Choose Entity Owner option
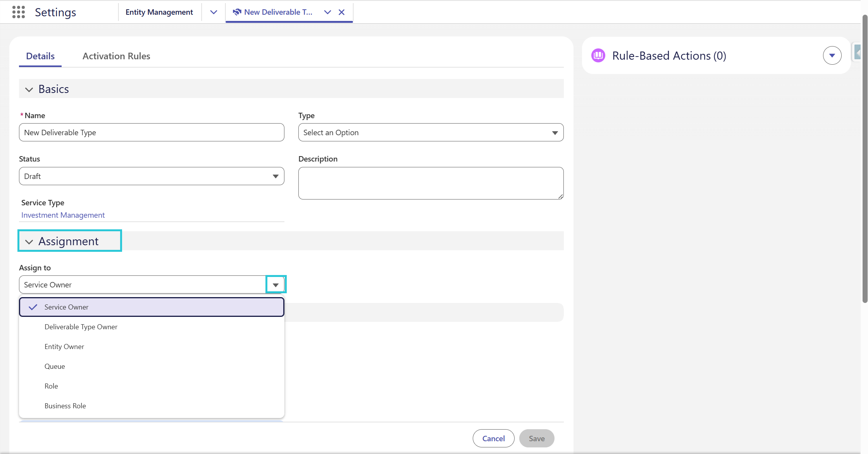This screenshot has height=454, width=868. pyautogui.click(x=152, y=347)
